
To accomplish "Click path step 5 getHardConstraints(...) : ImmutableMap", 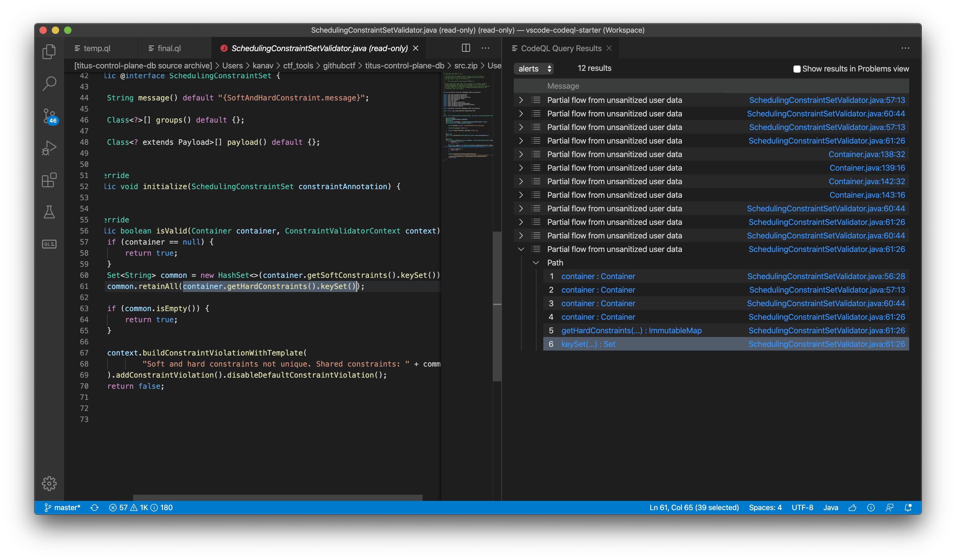I will click(631, 331).
